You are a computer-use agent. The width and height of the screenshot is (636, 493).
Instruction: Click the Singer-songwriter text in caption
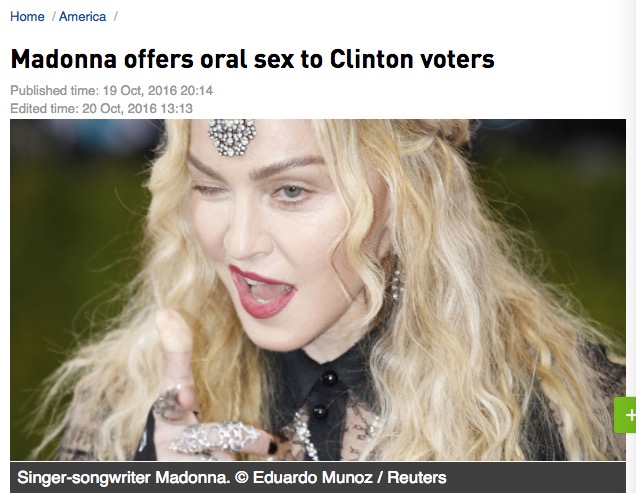click(84, 478)
